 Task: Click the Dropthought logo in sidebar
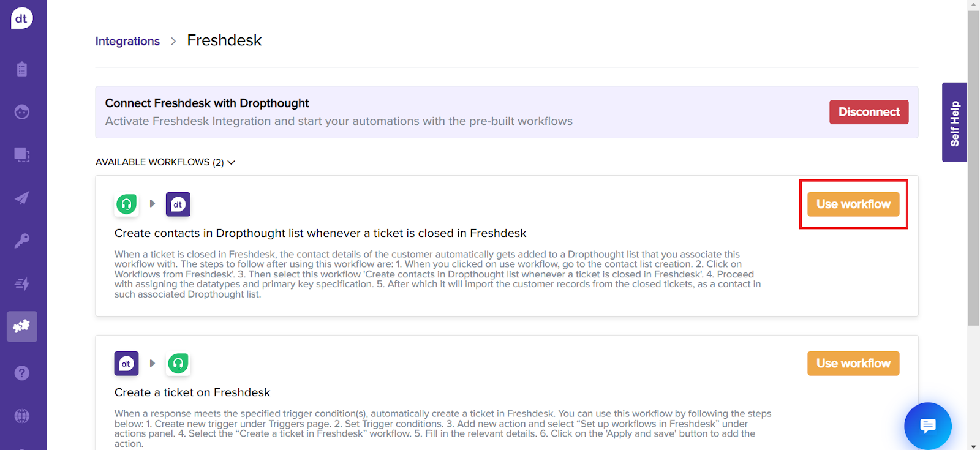click(x=21, y=18)
